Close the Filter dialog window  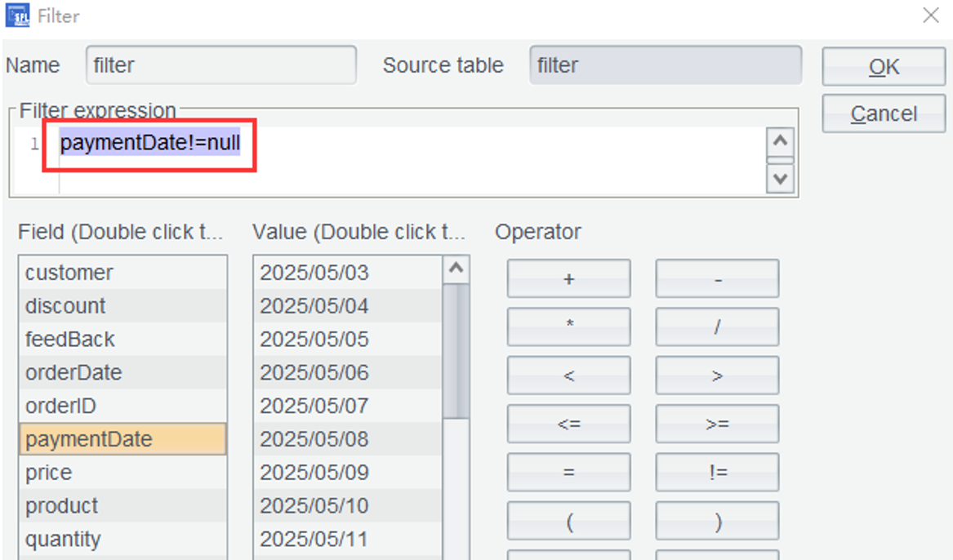[x=930, y=16]
